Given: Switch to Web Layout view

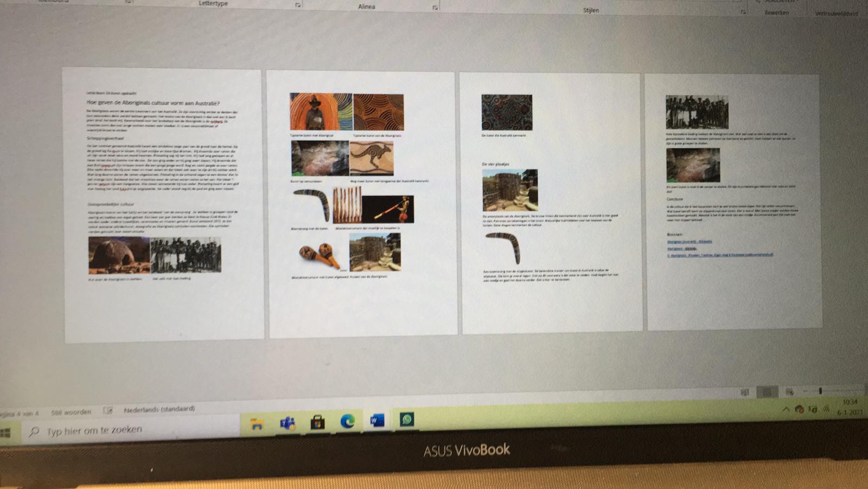Looking at the screenshot, I should pos(789,392).
